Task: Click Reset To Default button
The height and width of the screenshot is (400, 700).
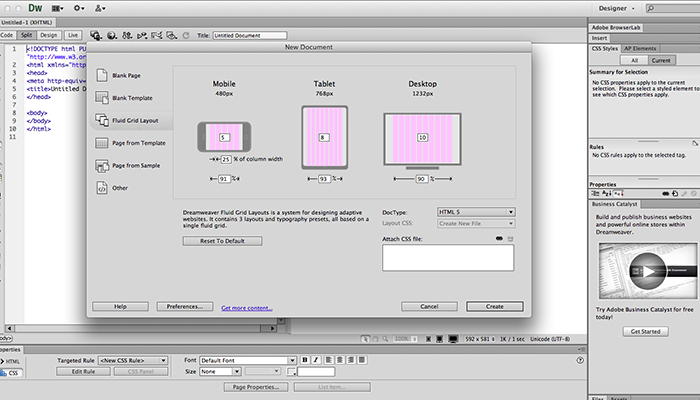Action: 222,241
